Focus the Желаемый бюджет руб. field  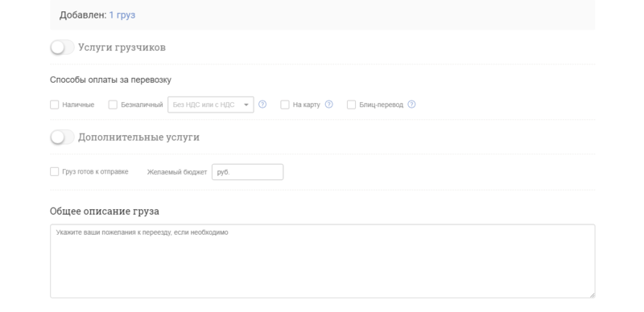tap(248, 172)
